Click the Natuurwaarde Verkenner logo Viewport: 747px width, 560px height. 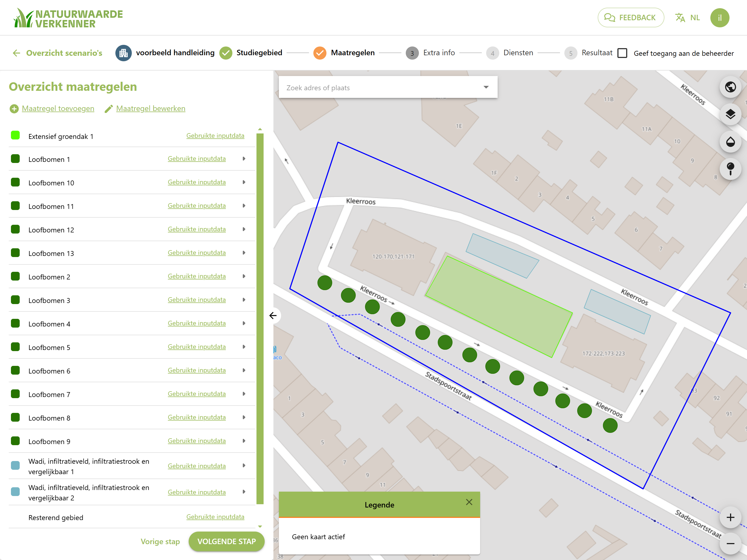(68, 18)
